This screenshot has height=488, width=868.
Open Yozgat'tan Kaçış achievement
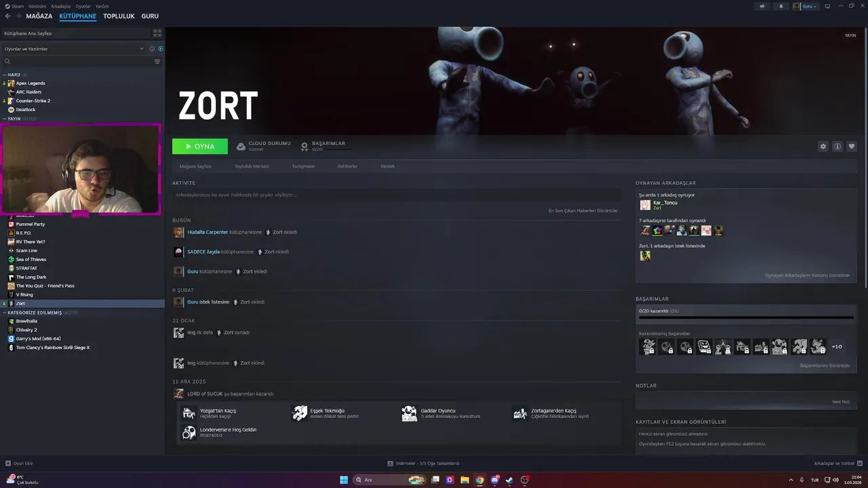(x=210, y=413)
